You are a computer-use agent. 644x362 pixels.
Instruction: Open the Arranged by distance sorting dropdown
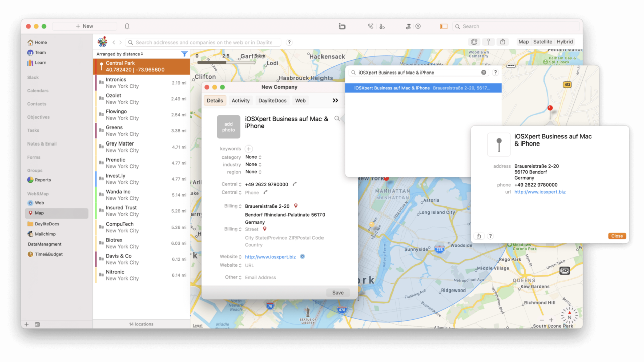pos(120,54)
